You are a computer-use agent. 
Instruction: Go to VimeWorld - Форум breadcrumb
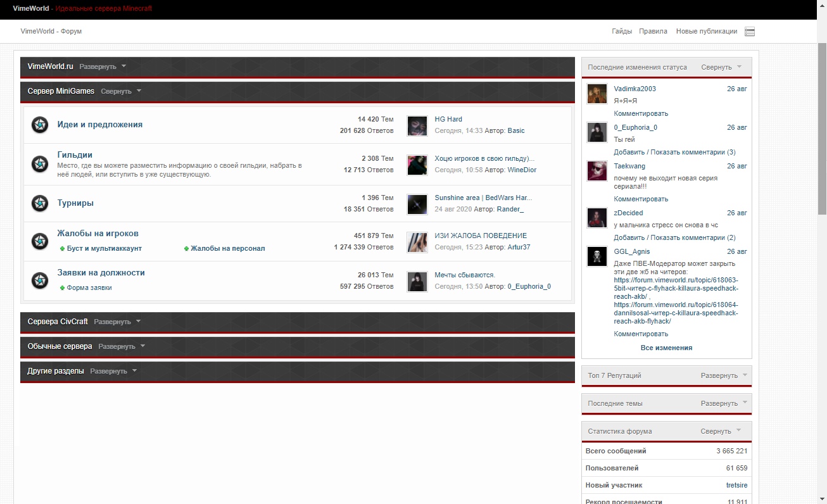coord(51,31)
